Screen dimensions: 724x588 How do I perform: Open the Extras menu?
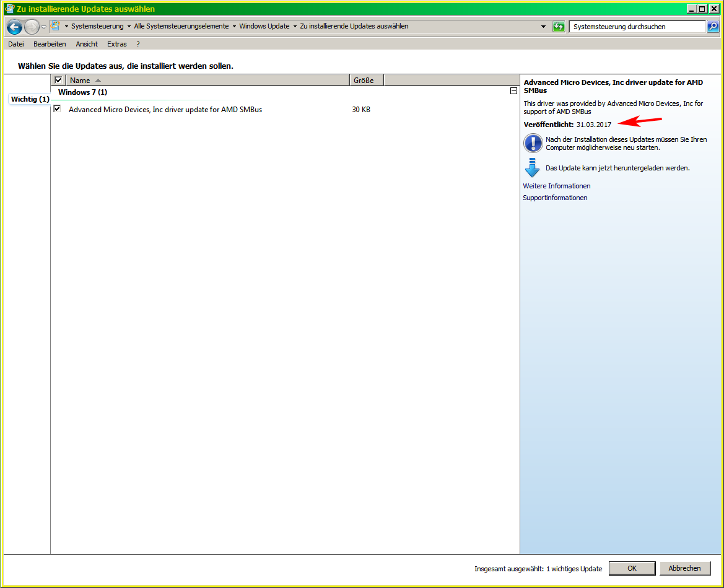pyautogui.click(x=117, y=44)
